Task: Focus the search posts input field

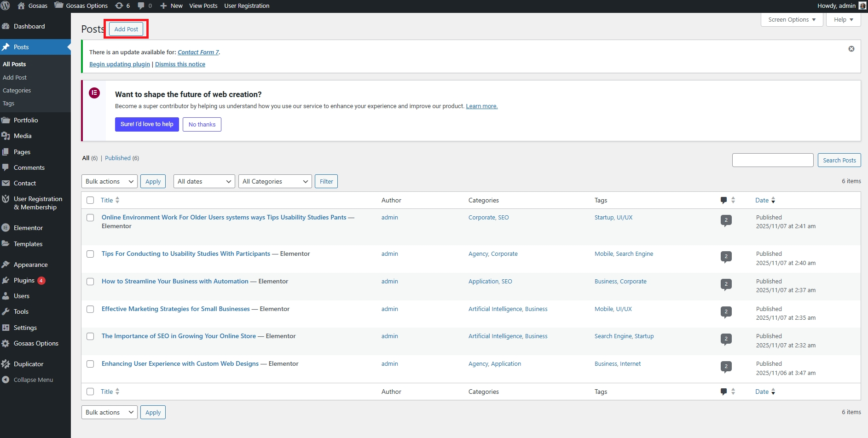Action: [772, 160]
